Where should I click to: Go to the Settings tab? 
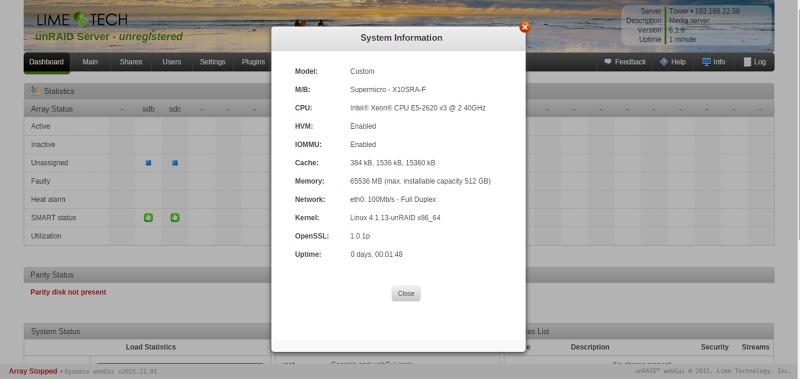coord(213,62)
